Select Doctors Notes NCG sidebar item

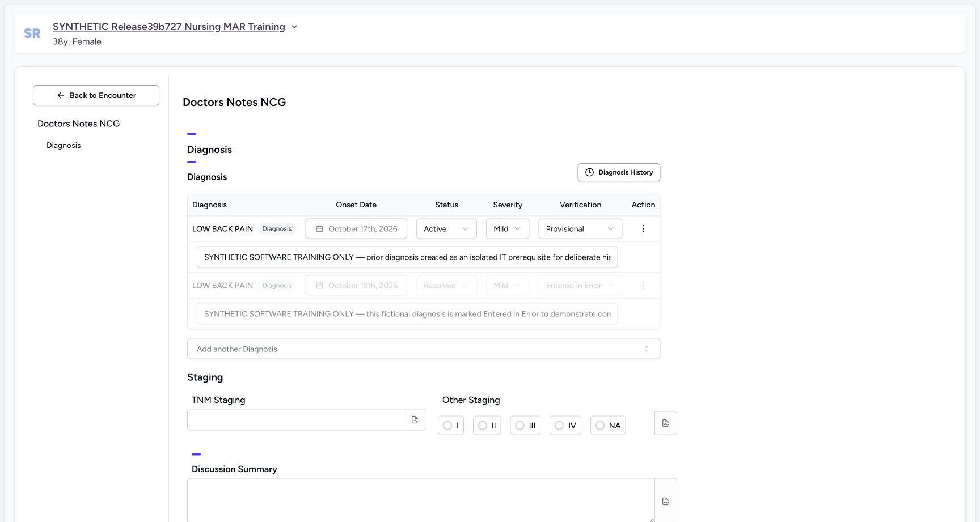79,124
